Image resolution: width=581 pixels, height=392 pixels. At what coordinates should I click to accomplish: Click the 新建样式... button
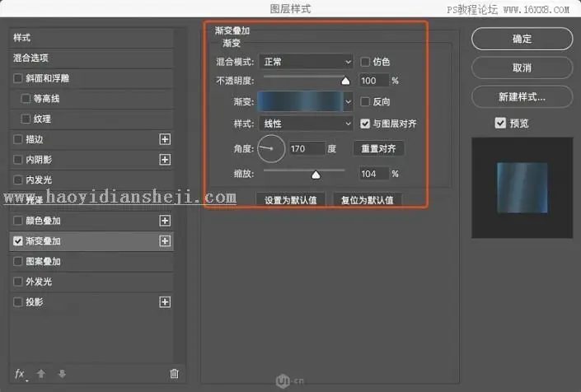522,97
